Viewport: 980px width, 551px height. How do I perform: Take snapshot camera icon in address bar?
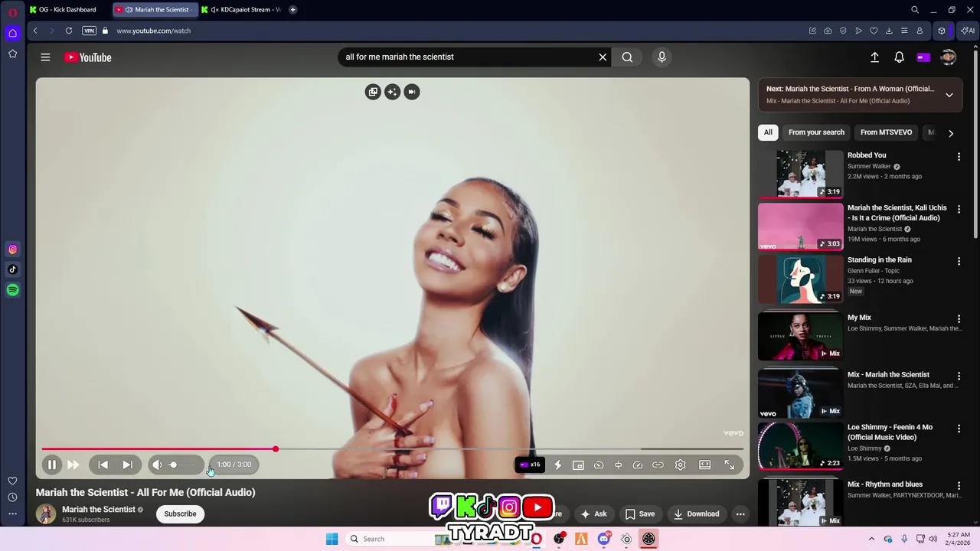[x=828, y=31]
